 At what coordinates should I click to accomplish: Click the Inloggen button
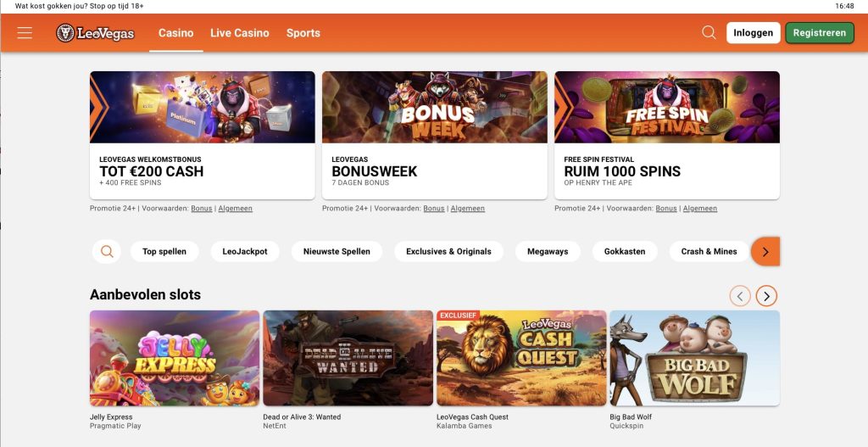pos(753,33)
